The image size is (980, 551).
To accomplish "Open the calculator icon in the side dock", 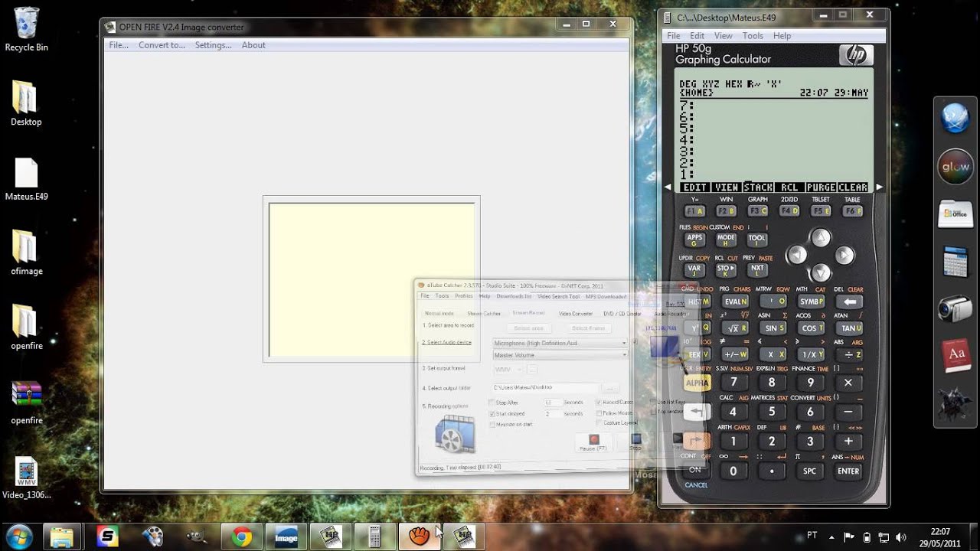I will (955, 262).
